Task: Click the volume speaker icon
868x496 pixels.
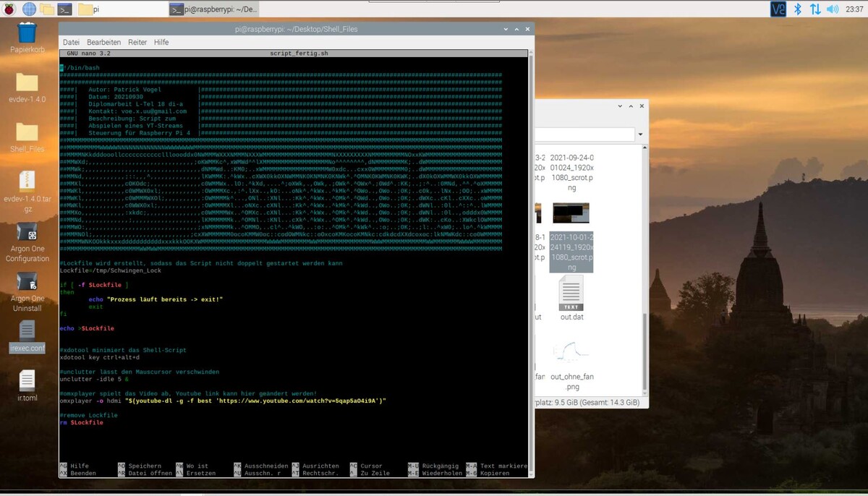Action: click(833, 9)
